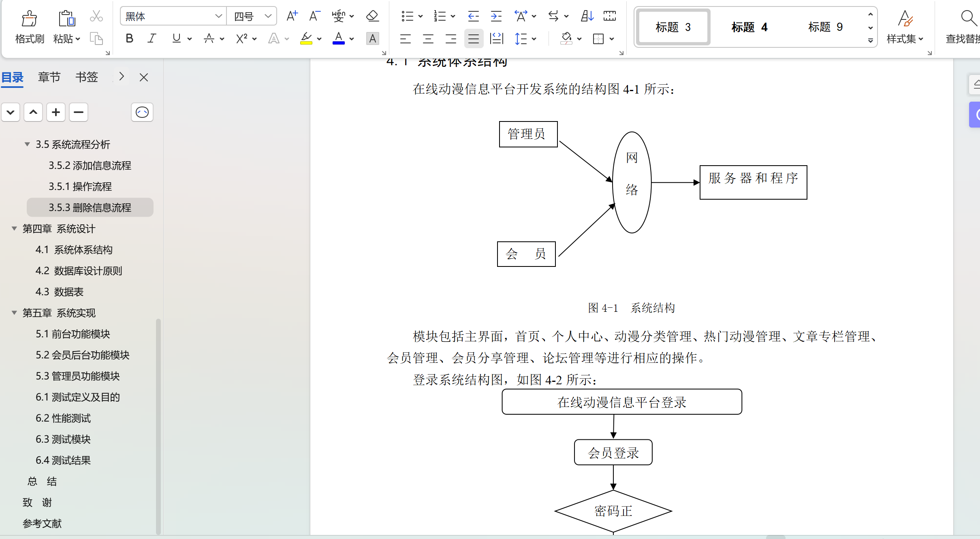Click the Increase Indent icon
Image resolution: width=980 pixels, height=539 pixels.
[496, 16]
